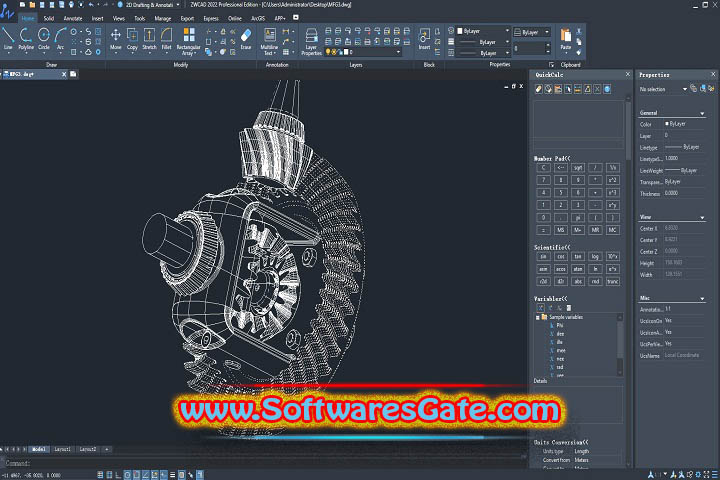
Task: Switch to the Views ribbon tab
Action: pos(118,18)
